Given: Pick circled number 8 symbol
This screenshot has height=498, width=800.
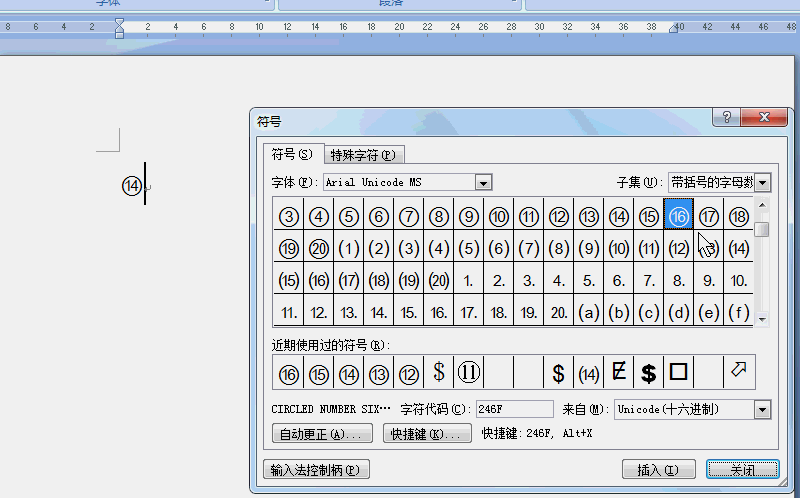Looking at the screenshot, I should click(439, 217).
